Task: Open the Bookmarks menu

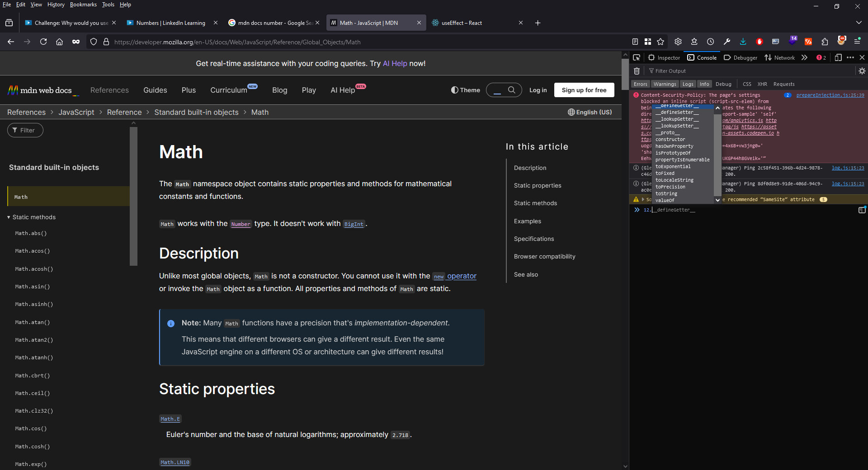Action: (83, 5)
